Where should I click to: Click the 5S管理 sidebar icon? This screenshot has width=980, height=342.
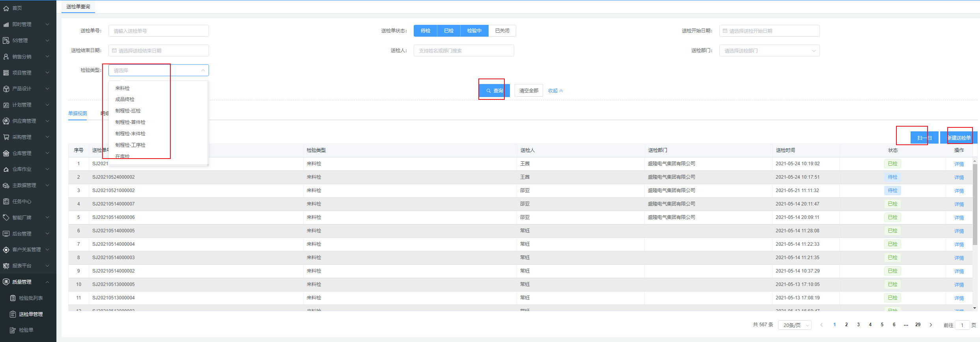[6, 41]
